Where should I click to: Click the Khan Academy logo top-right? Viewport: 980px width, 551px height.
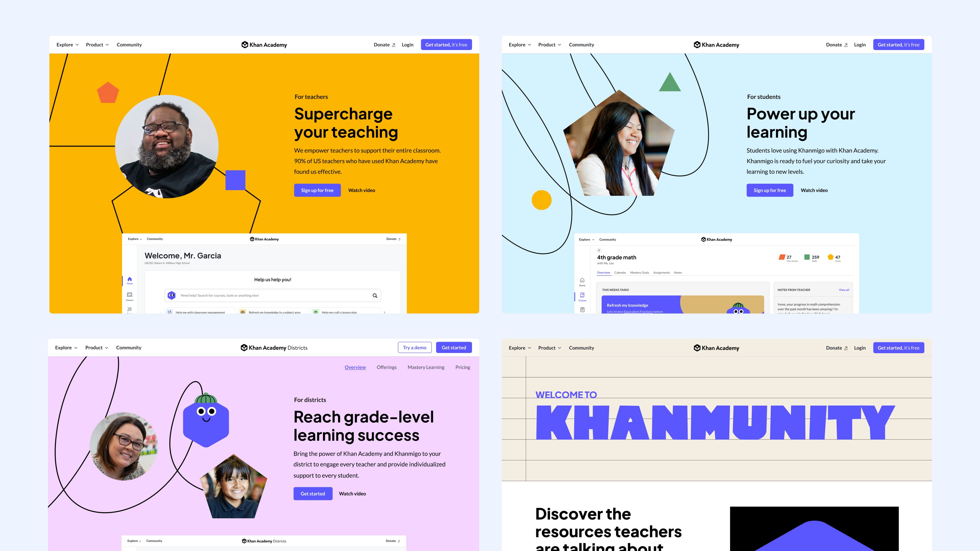tap(717, 44)
